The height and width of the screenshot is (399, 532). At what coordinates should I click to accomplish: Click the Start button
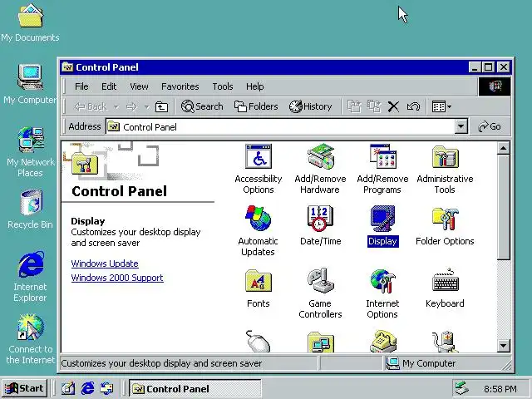[24, 388]
